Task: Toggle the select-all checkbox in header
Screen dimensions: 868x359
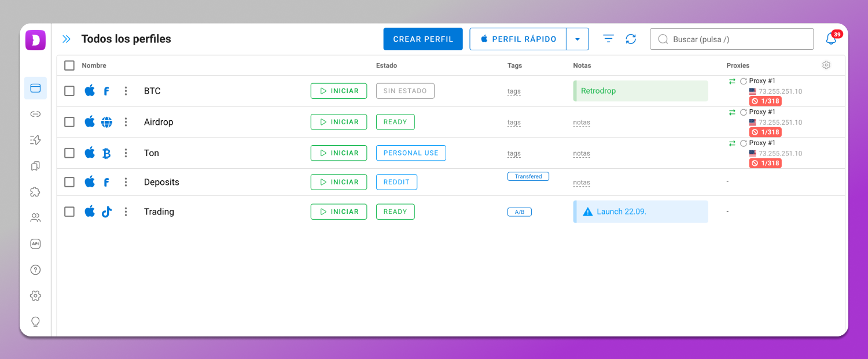Action: (69, 65)
